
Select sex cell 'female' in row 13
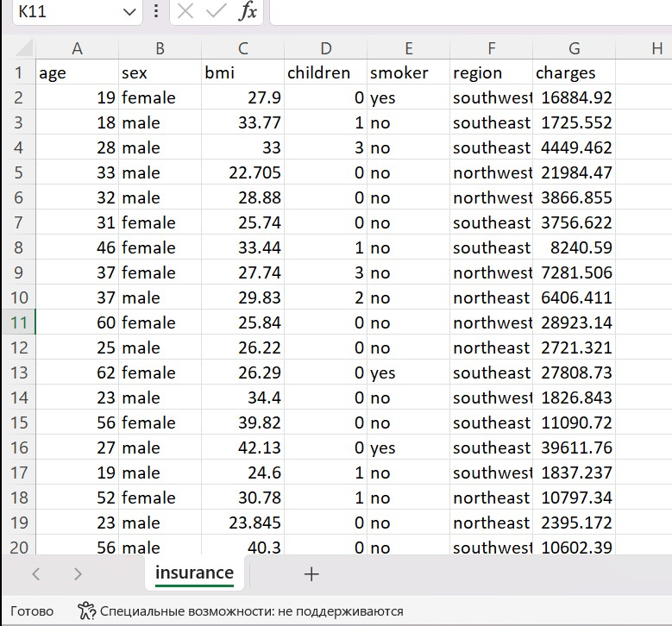click(x=160, y=372)
